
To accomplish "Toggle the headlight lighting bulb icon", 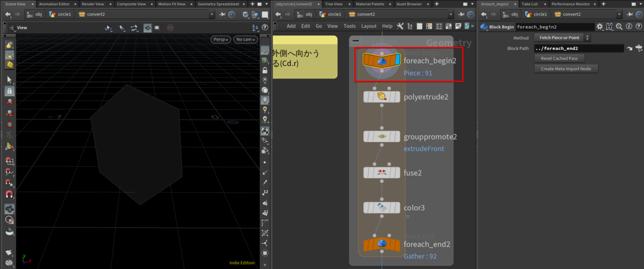I will tap(265, 100).
